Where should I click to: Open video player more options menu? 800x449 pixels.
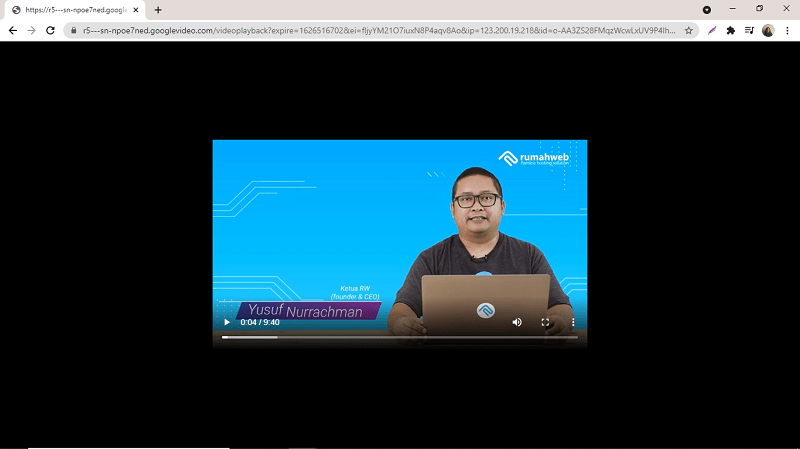coord(573,322)
